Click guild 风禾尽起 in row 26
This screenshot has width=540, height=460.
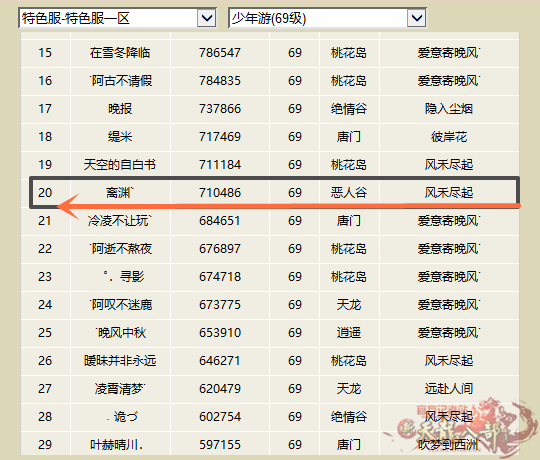click(x=449, y=360)
